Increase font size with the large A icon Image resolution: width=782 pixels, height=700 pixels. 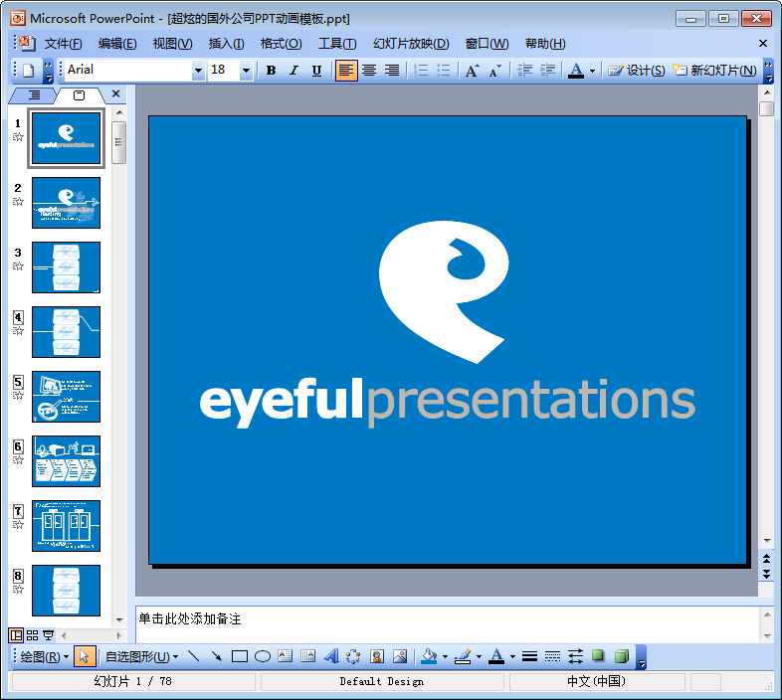click(472, 71)
